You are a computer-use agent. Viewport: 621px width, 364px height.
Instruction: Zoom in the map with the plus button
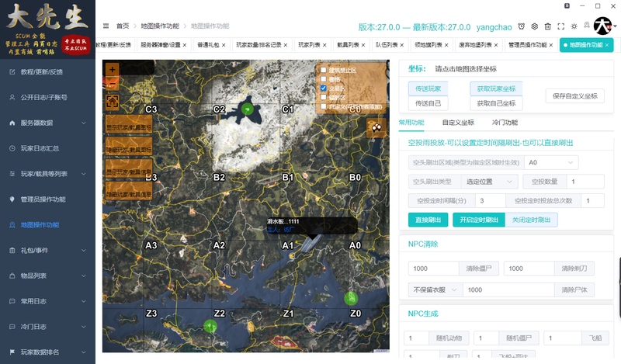pos(112,69)
